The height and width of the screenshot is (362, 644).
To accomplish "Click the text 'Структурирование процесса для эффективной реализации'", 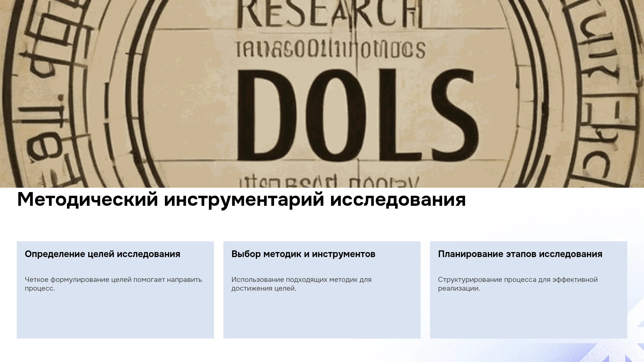I will [518, 284].
